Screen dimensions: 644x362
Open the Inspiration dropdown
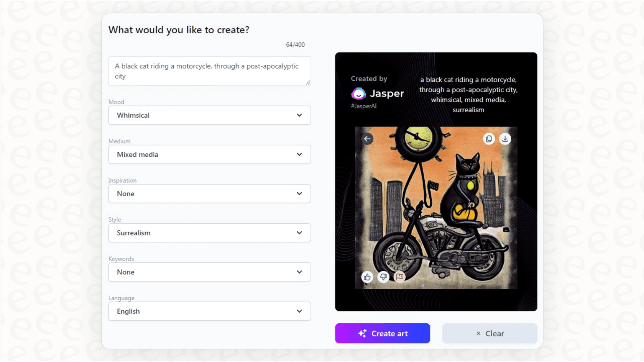pos(209,194)
